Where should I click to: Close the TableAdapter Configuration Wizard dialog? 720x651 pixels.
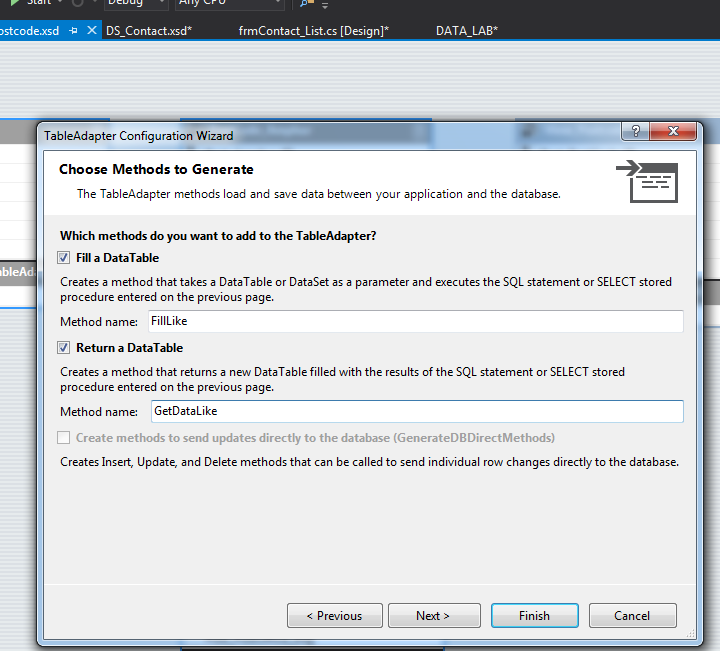674,132
